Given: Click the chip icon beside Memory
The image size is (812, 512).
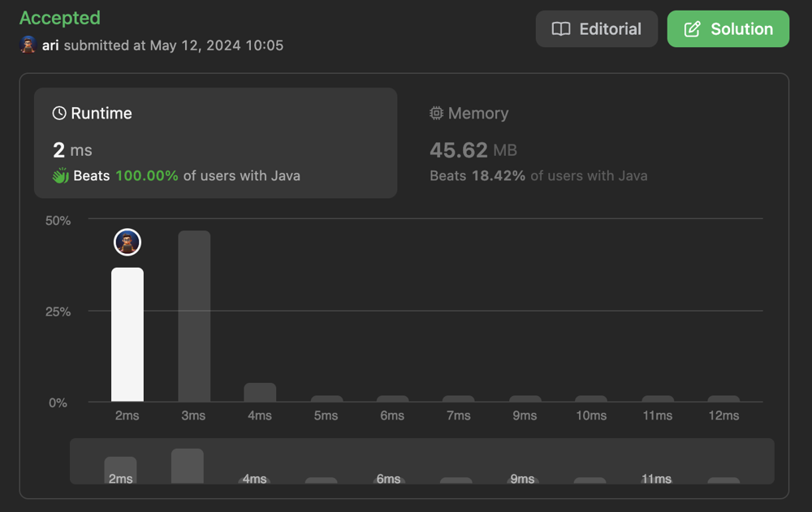Looking at the screenshot, I should click(437, 113).
